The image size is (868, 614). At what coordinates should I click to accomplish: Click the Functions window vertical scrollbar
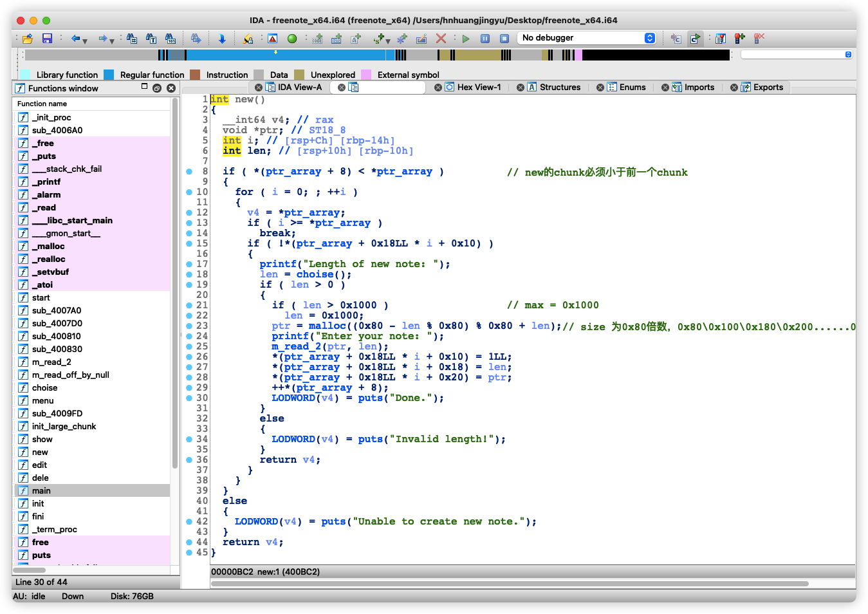point(175,283)
